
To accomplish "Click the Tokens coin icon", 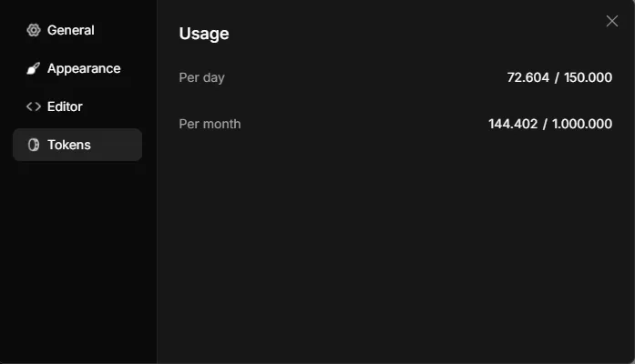I will tap(34, 145).
